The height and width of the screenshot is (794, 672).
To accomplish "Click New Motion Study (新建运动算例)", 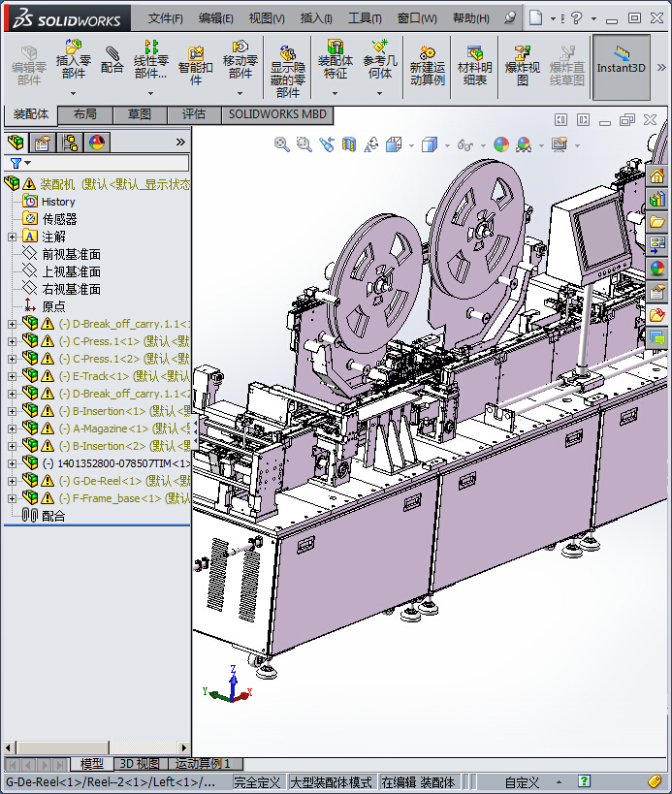I will pyautogui.click(x=428, y=65).
